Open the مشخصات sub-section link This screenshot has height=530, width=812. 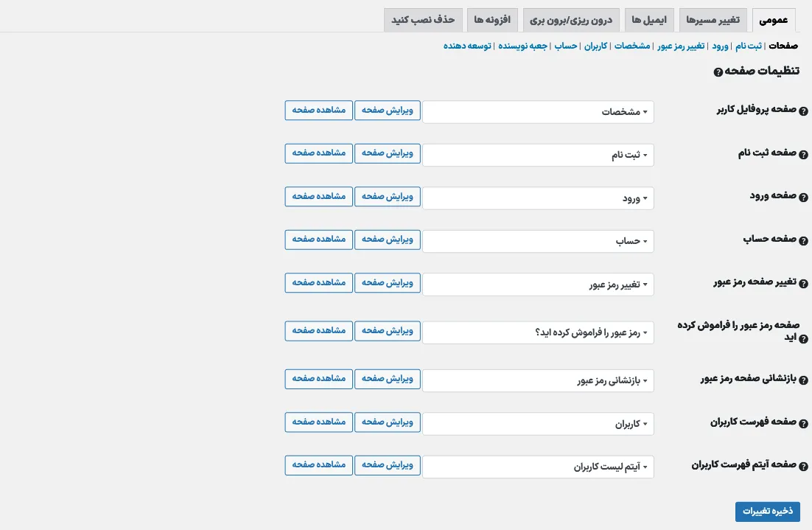632,46
